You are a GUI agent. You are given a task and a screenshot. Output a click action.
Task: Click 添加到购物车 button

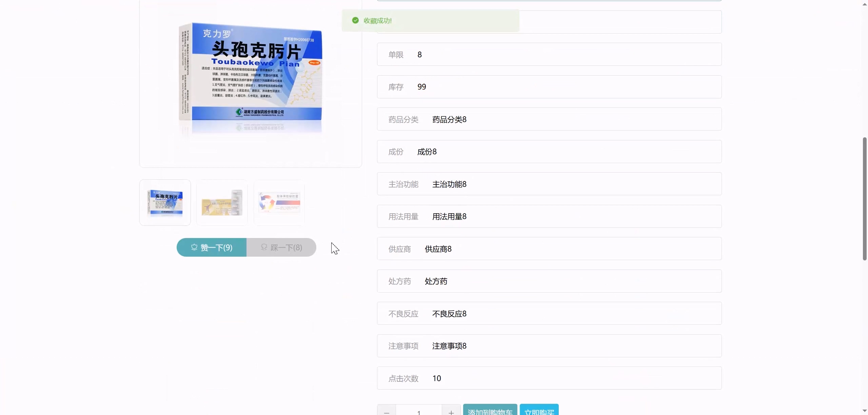coord(490,411)
